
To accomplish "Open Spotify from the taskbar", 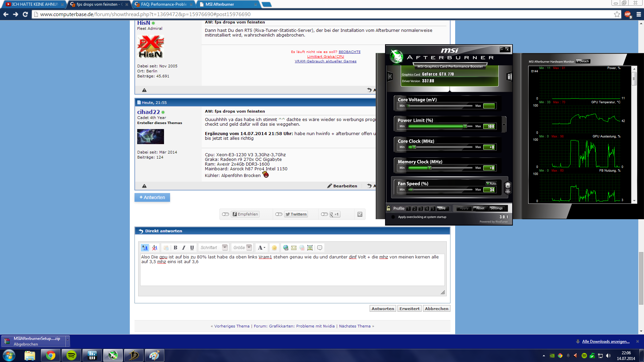I will (71, 355).
